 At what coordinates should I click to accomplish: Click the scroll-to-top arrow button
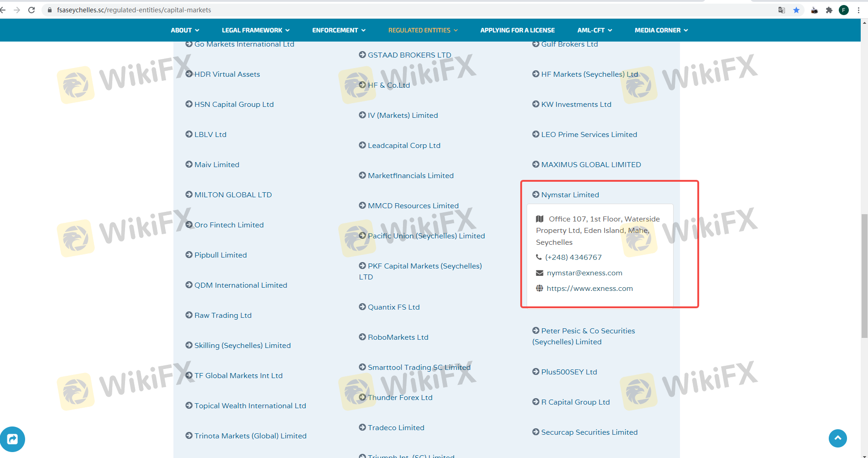coord(837,438)
